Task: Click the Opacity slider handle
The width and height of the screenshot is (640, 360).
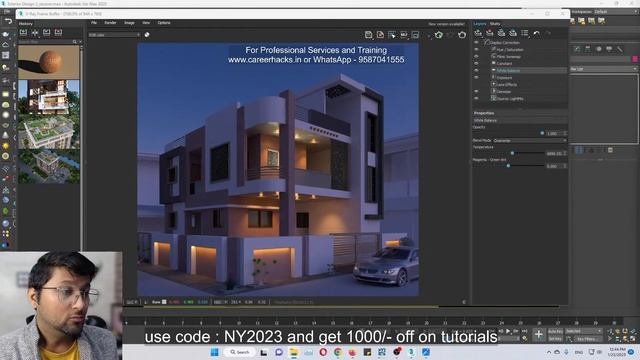Action: tap(542, 133)
